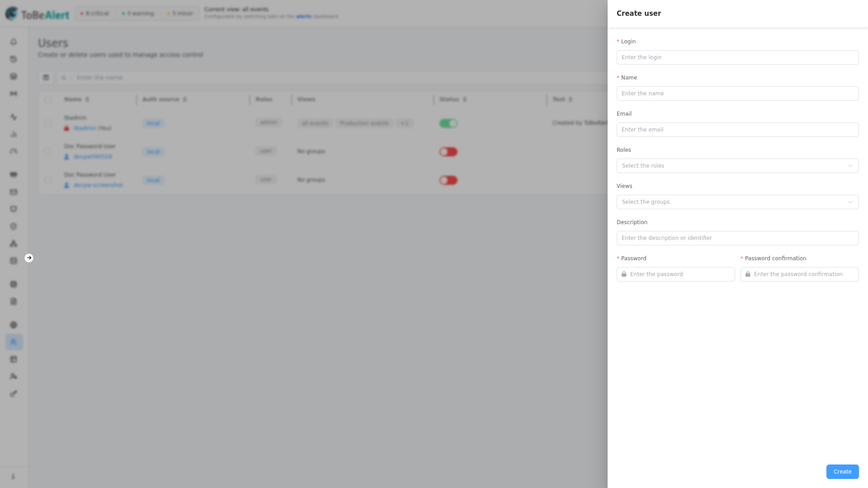The height and width of the screenshot is (488, 868).
Task: Click the key icon in sidebar
Action: [14, 394]
